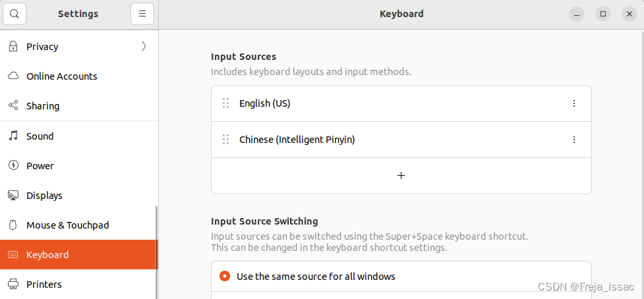Open options menu for English (US)

point(573,103)
